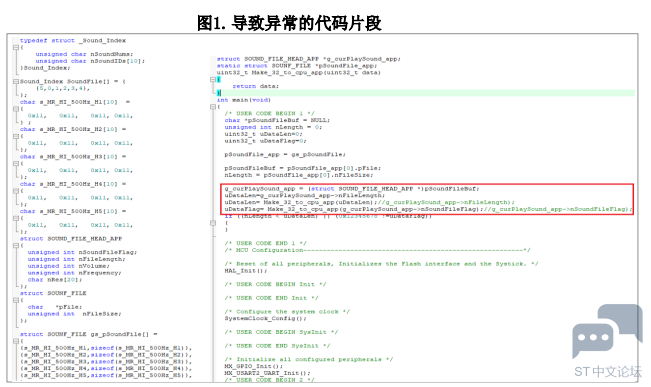Click the entry '{s_MR_HI_500Hz_H3,sizeof(s_MR_HI_500Hz_H3)},'
Screen dimensions: 651x387
106,362
